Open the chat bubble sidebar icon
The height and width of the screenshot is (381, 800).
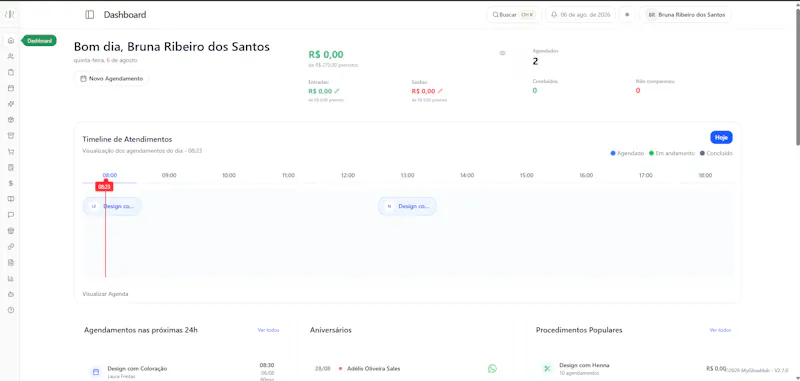point(11,215)
